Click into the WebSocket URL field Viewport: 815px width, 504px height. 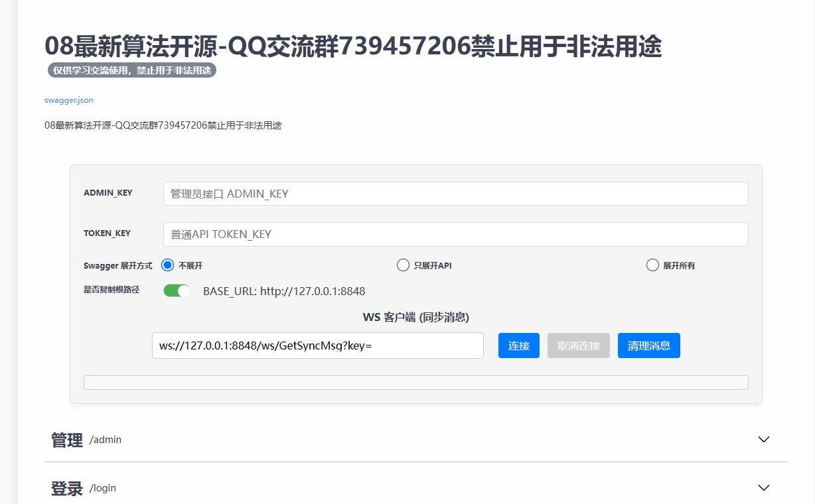(x=318, y=346)
